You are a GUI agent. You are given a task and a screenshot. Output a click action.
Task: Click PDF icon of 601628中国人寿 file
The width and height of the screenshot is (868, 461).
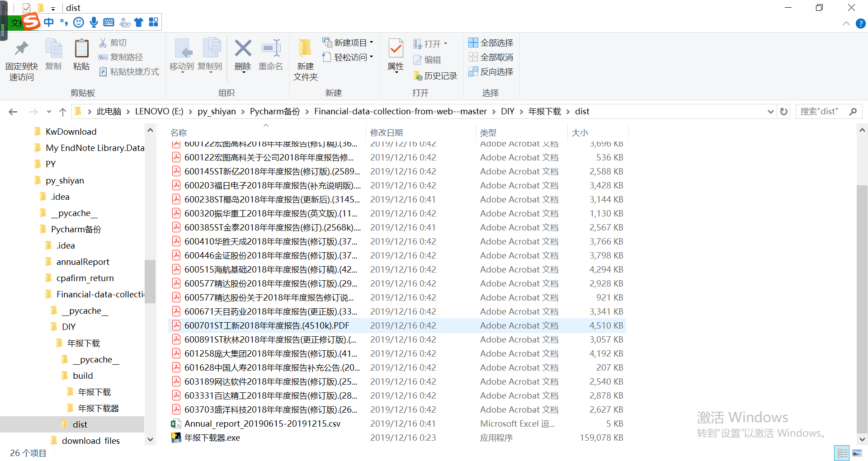(x=176, y=367)
